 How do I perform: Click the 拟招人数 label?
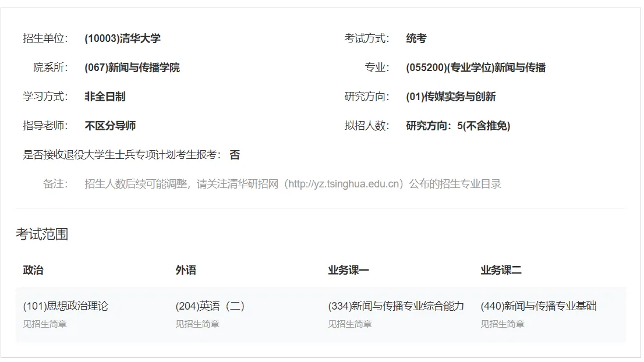click(x=367, y=126)
